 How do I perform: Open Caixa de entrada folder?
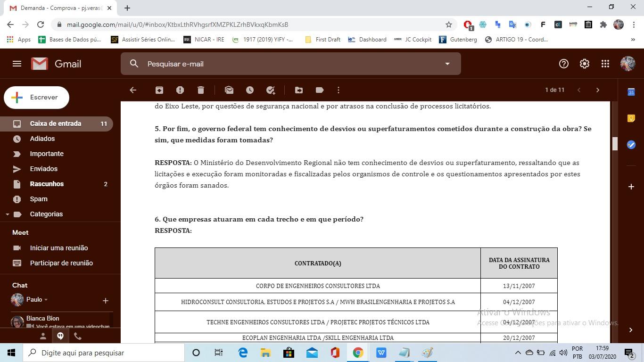pyautogui.click(x=57, y=123)
